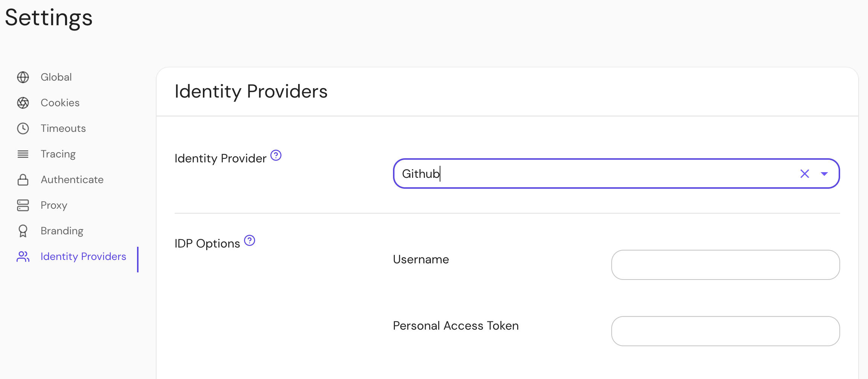Click the Global globe icon
Image resolution: width=868 pixels, height=379 pixels.
23,77
